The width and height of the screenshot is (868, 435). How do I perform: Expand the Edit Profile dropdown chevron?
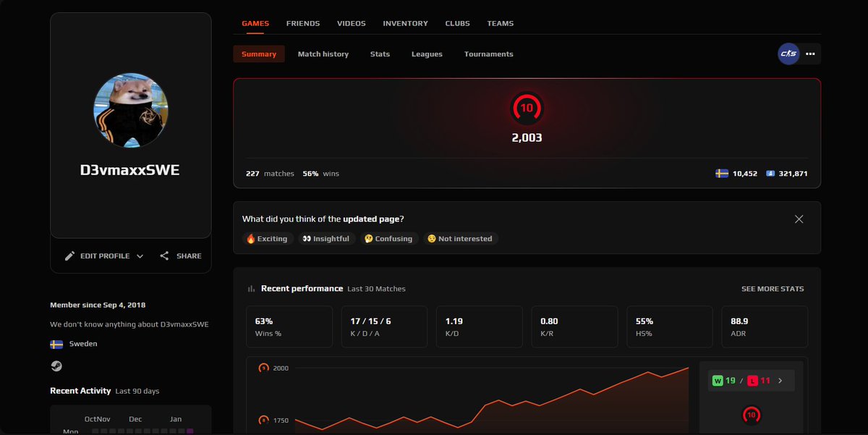tap(140, 256)
